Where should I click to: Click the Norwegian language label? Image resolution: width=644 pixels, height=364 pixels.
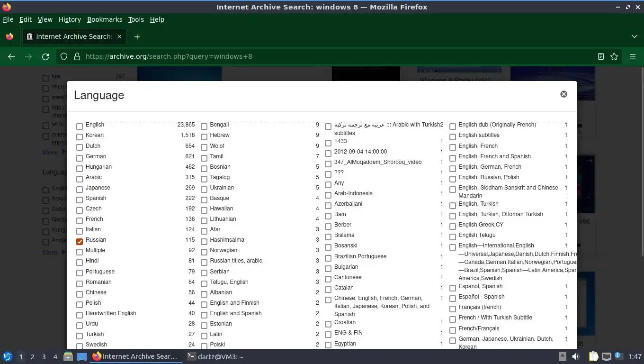[224, 250]
